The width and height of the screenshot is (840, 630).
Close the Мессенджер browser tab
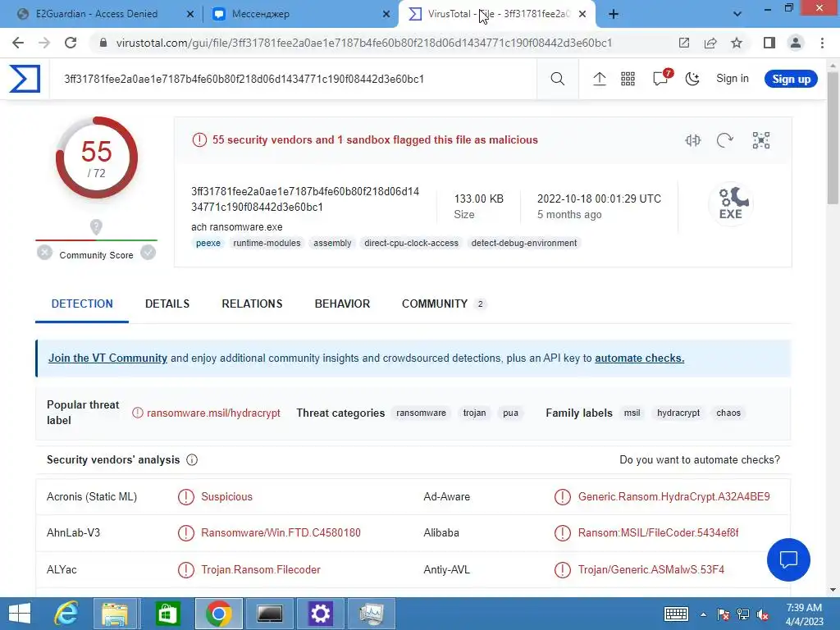386,15
